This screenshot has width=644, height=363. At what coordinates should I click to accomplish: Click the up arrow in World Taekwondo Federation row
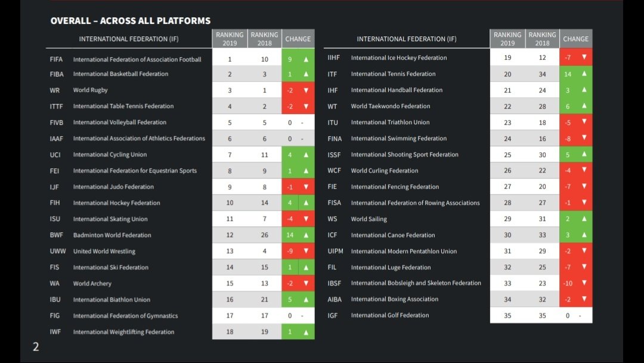click(x=584, y=106)
